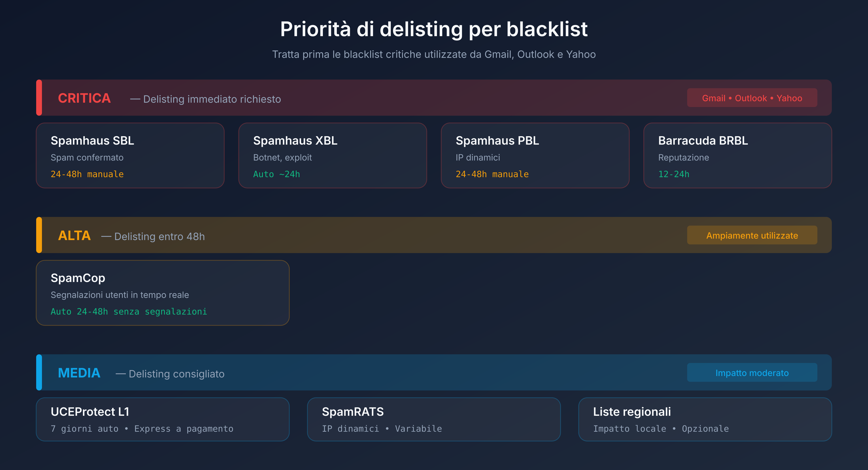Image resolution: width=868 pixels, height=470 pixels.
Task: Click 'Delisting consigliato' text
Action: pos(176,374)
